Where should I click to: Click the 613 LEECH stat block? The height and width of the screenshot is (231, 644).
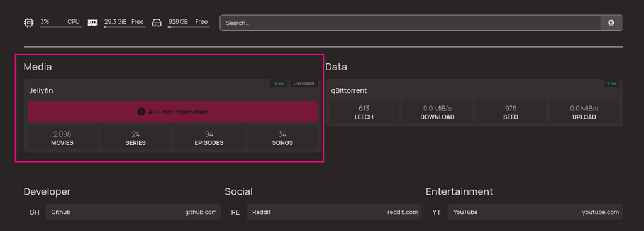(x=364, y=112)
